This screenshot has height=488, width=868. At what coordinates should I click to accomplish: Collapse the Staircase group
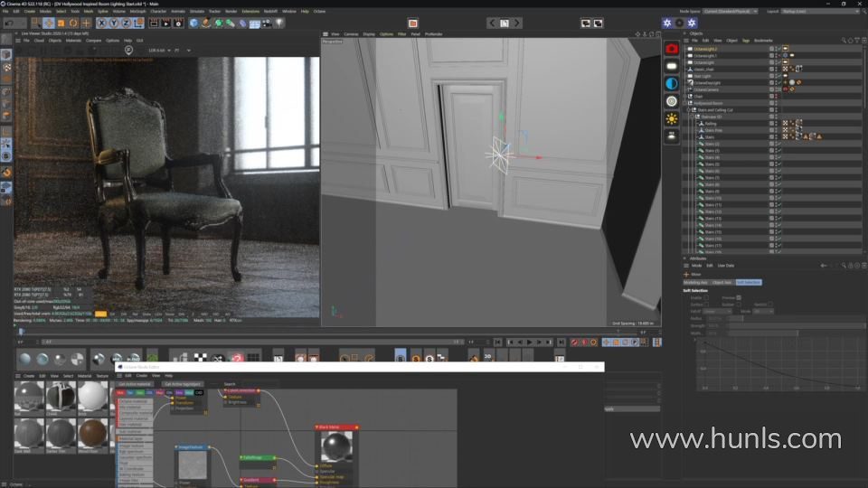point(693,117)
